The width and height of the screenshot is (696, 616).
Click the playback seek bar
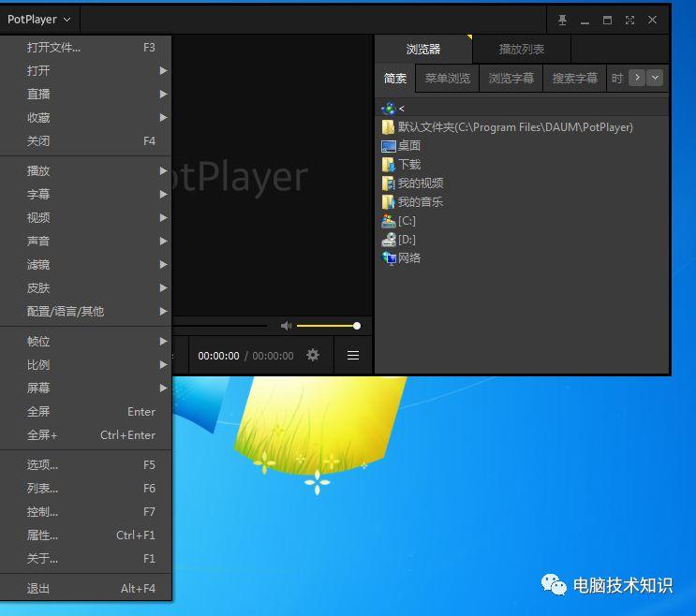coord(219,326)
